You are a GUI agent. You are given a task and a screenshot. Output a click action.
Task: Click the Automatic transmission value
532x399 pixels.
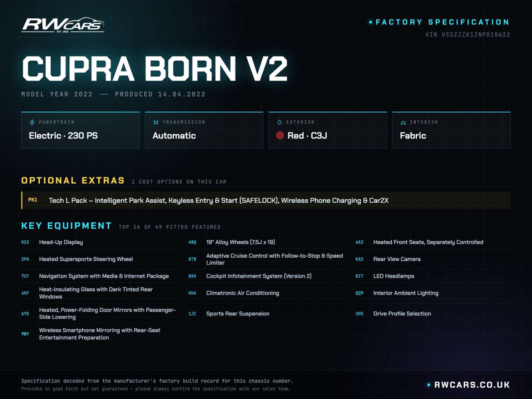(x=174, y=135)
